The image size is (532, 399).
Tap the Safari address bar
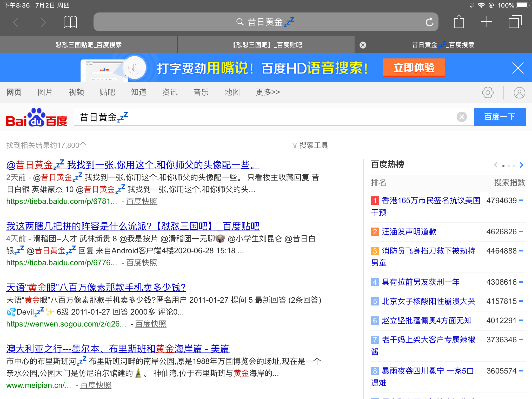pos(266,22)
